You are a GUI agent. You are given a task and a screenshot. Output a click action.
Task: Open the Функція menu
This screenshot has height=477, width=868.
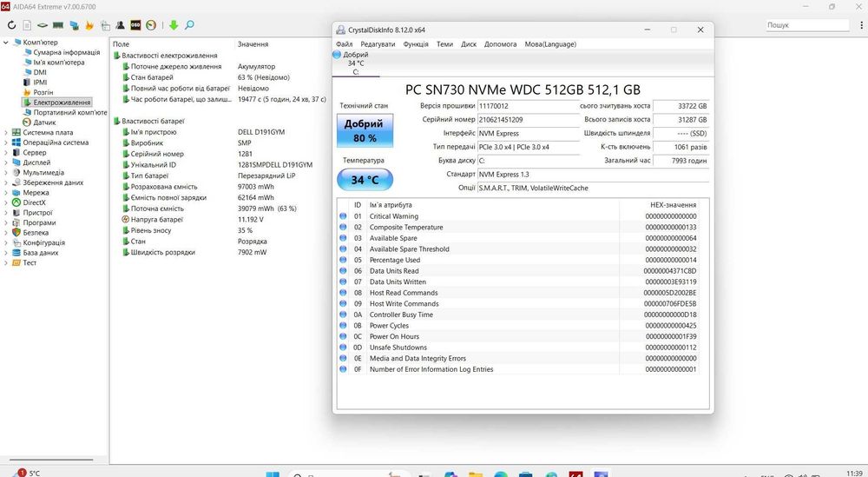pos(416,44)
